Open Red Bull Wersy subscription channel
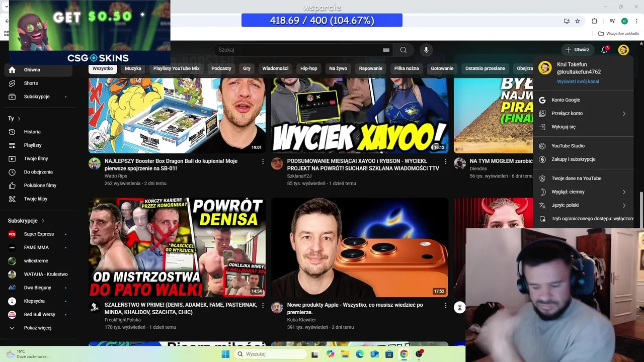This screenshot has width=644, height=362. (38, 314)
